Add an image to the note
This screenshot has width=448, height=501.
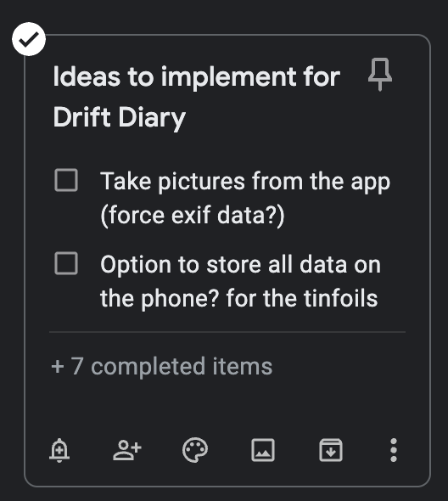pyautogui.click(x=263, y=450)
